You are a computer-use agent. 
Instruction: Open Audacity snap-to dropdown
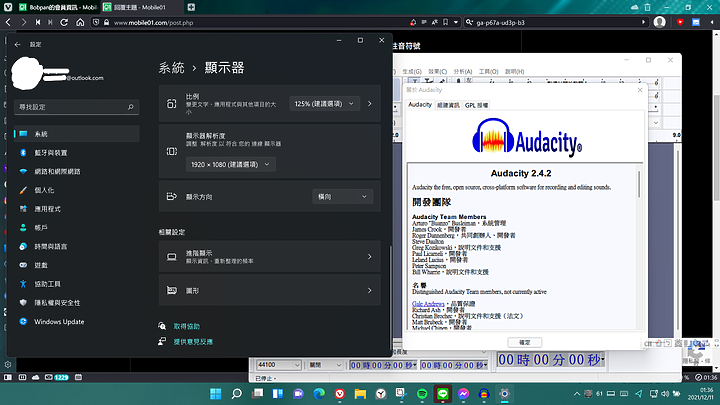pos(325,365)
